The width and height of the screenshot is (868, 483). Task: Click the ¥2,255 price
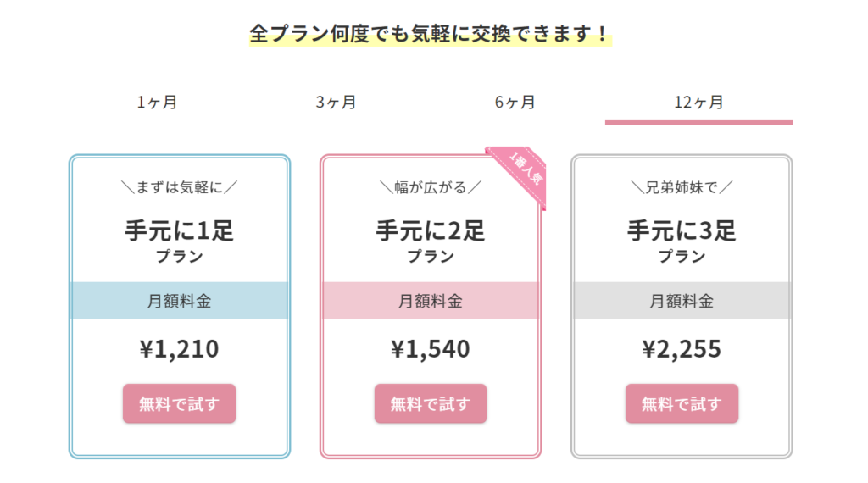pos(682,349)
